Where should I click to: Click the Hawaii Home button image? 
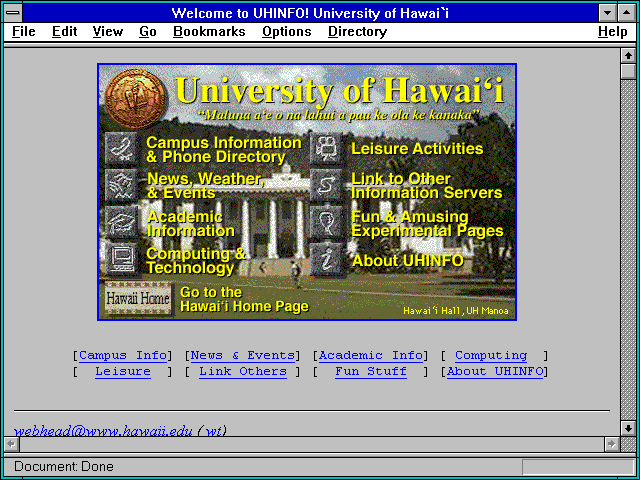pos(138,298)
